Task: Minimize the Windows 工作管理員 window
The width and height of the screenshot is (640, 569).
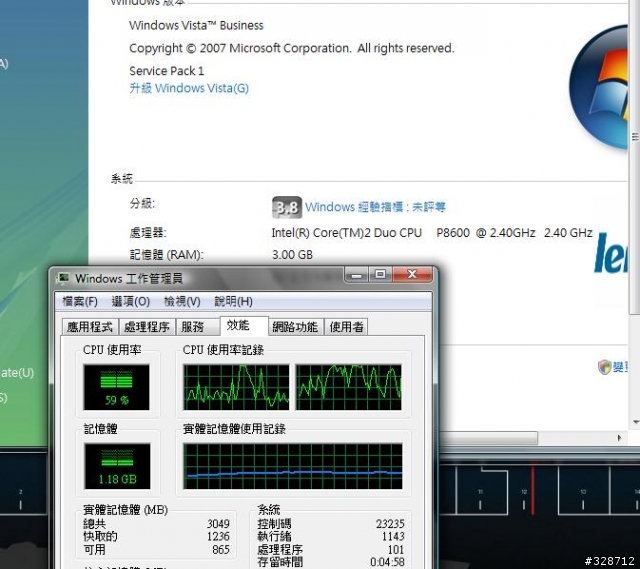Action: coord(356,275)
